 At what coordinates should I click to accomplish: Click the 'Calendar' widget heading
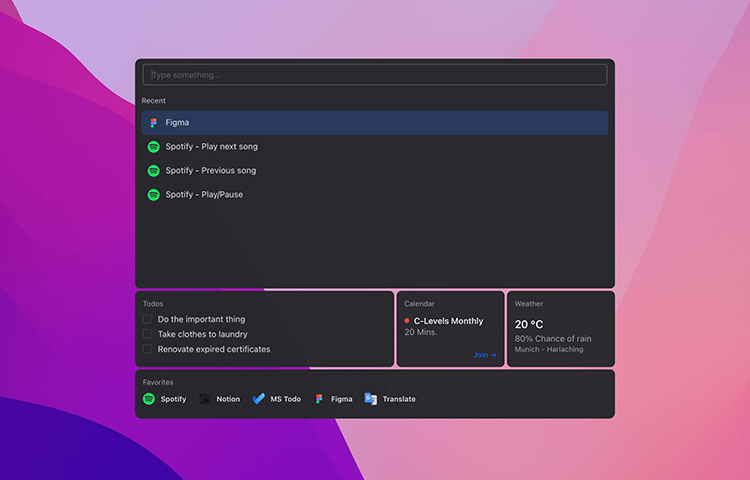(x=419, y=304)
